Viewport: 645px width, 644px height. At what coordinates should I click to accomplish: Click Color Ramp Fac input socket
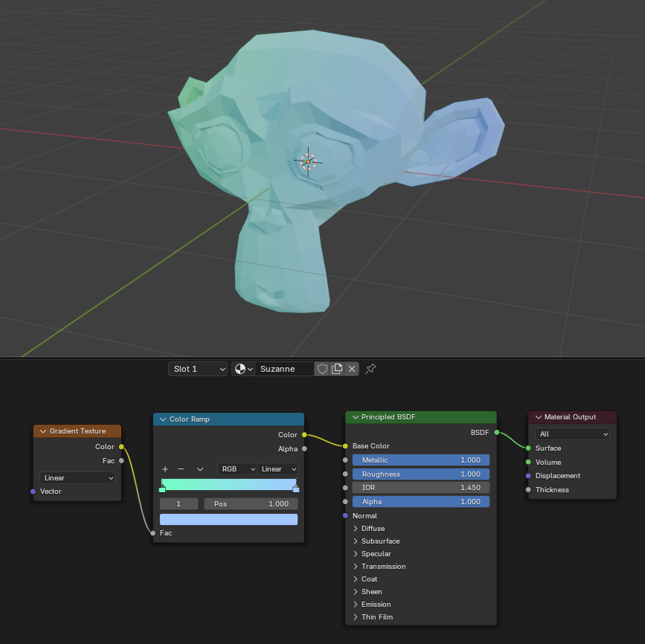click(x=153, y=533)
